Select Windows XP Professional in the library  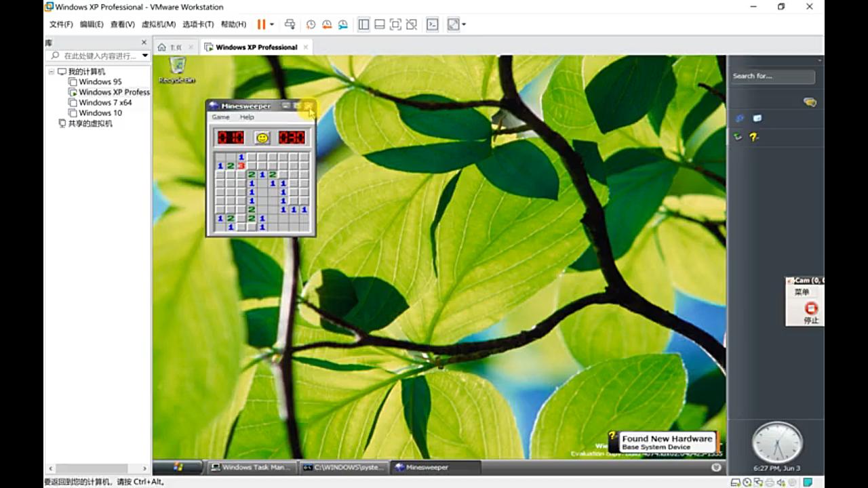pos(108,92)
